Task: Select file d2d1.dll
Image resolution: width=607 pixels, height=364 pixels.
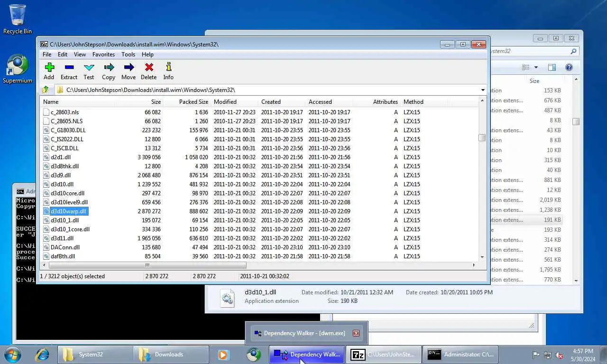Action: [x=61, y=157]
